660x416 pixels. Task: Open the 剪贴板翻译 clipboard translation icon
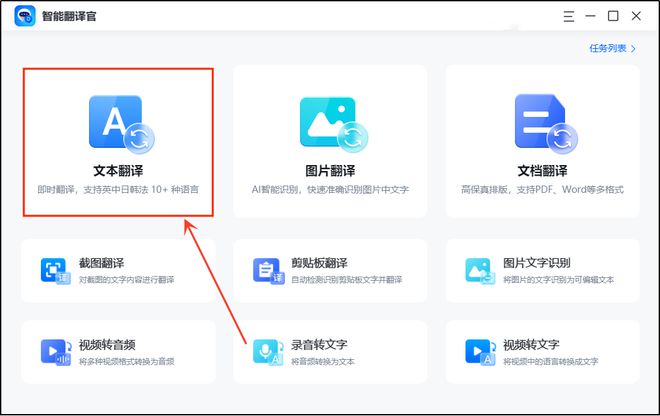pyautogui.click(x=265, y=270)
